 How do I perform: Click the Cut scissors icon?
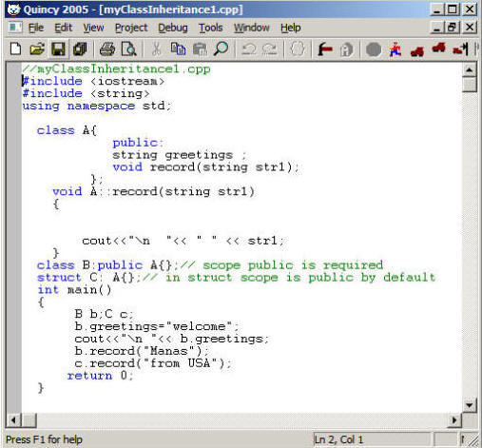(x=156, y=49)
